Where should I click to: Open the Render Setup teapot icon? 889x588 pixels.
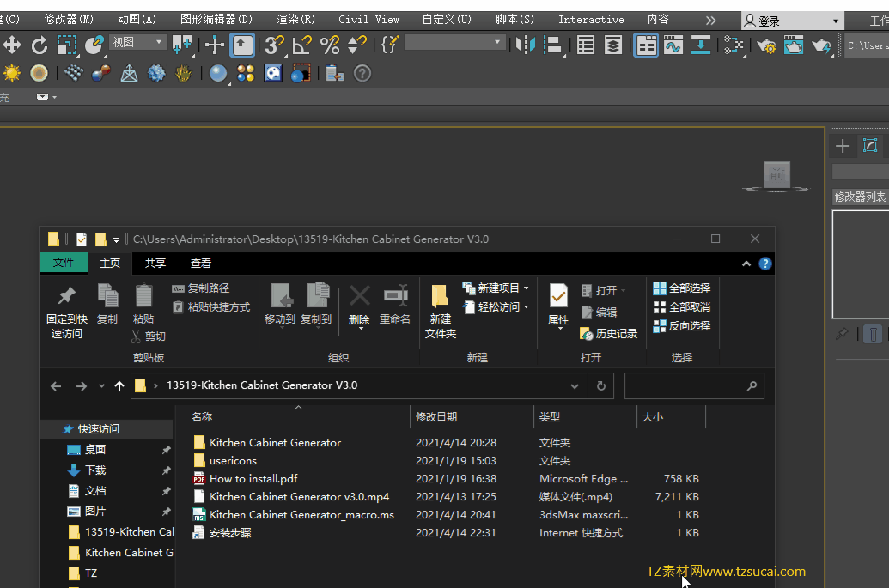point(766,44)
